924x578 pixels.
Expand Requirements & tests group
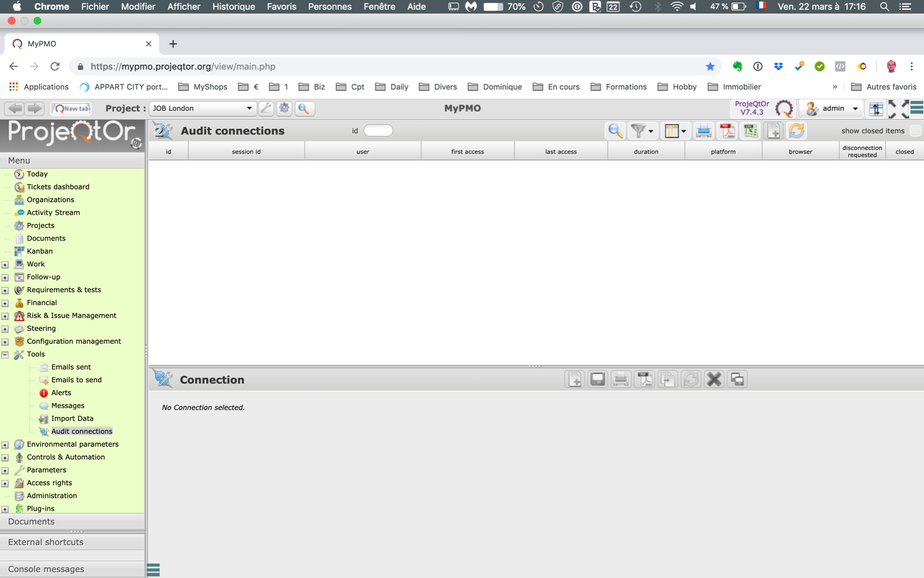point(5,290)
